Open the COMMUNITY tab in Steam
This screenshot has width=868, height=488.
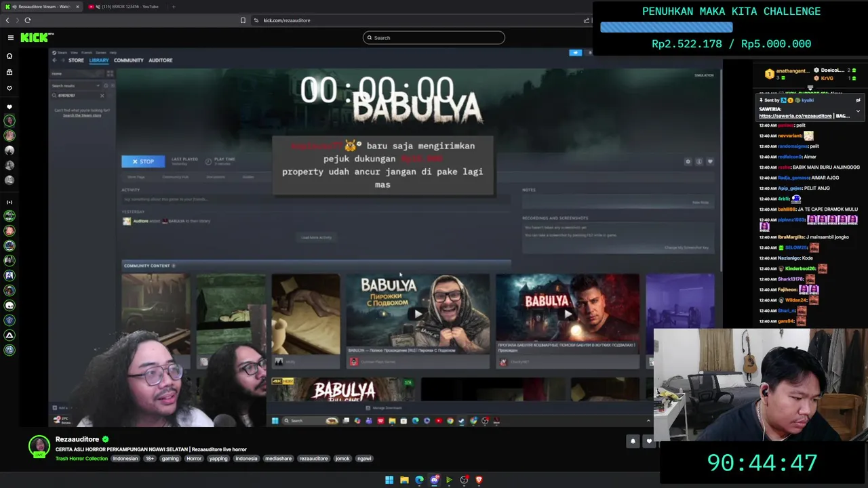pos(128,60)
